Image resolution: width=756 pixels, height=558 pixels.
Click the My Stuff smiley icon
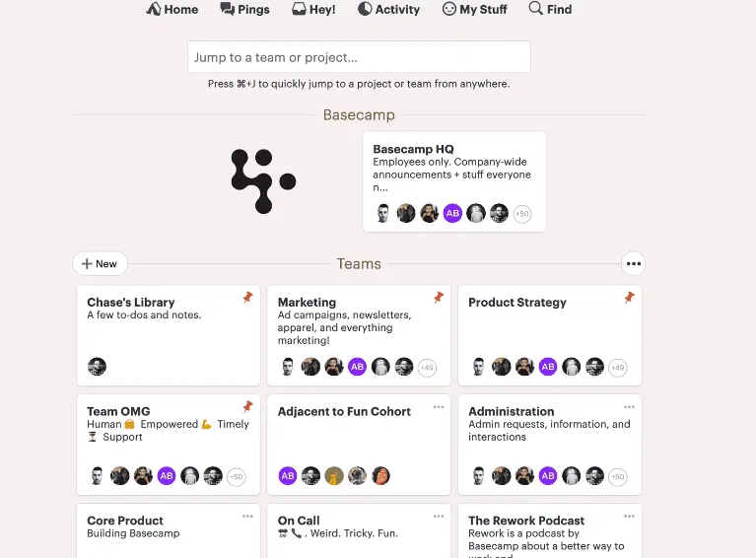448,9
